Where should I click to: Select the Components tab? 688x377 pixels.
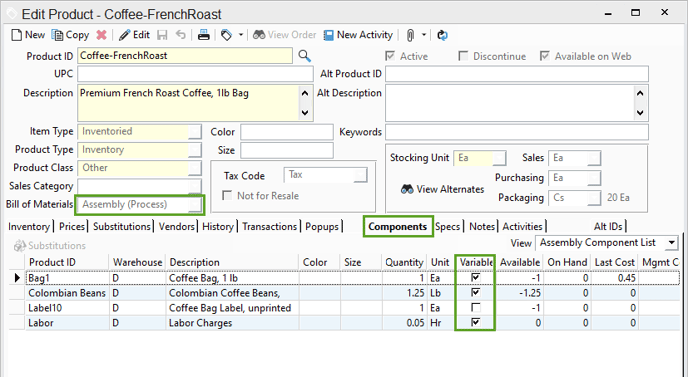(x=398, y=226)
